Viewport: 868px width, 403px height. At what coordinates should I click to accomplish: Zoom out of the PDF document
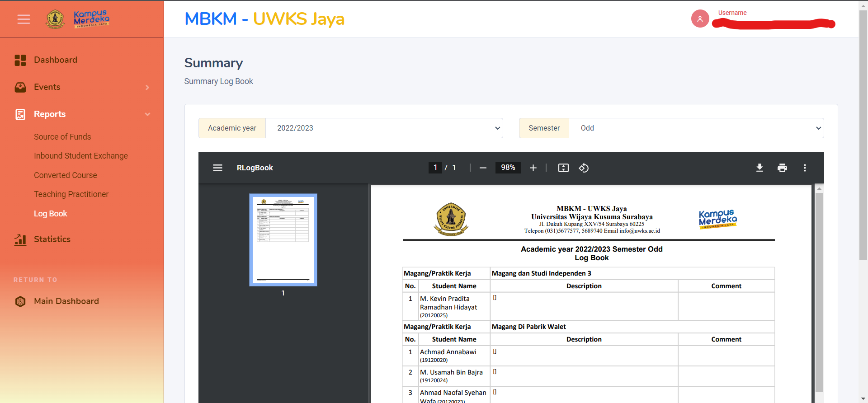tap(483, 168)
